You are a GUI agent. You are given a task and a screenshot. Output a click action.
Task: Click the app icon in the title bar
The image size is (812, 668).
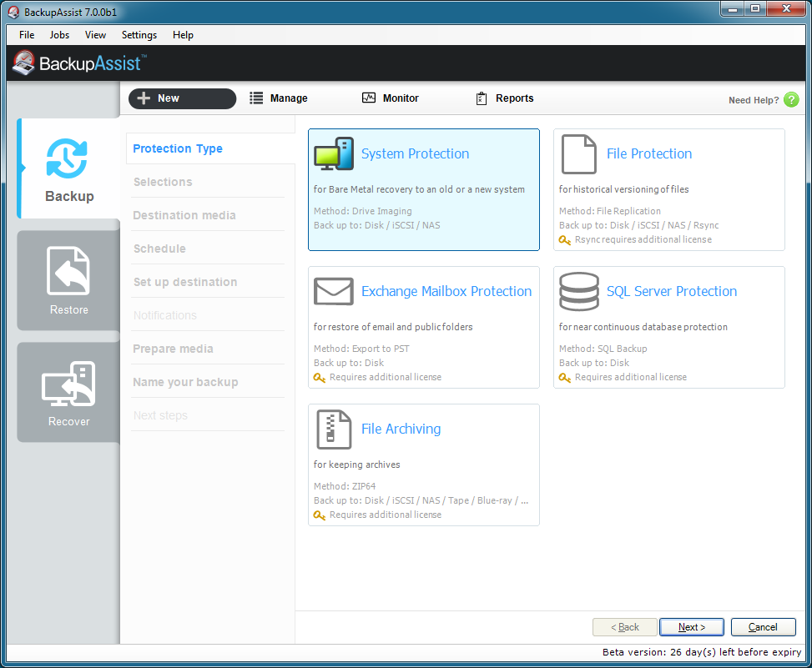pos(13,12)
